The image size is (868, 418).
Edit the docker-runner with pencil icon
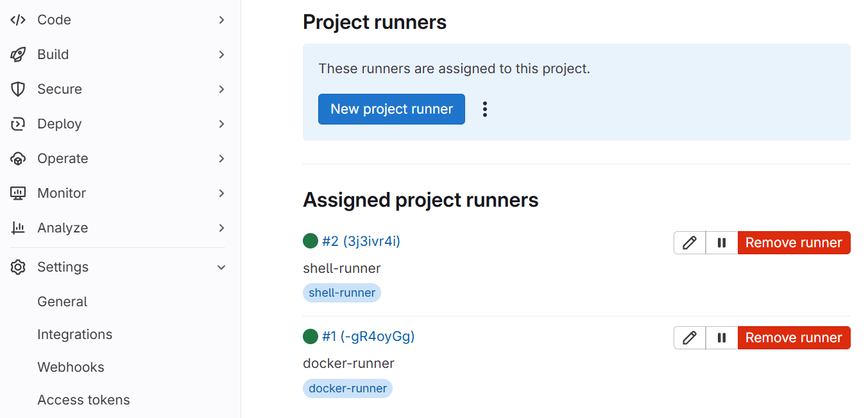tap(690, 338)
